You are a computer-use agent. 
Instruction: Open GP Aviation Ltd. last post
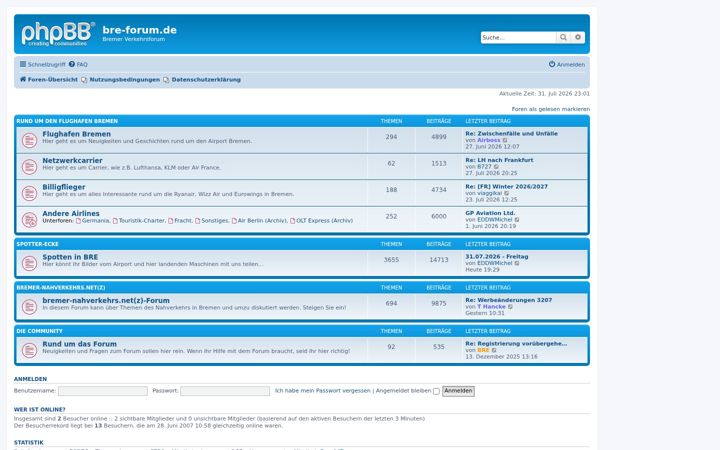point(490,213)
